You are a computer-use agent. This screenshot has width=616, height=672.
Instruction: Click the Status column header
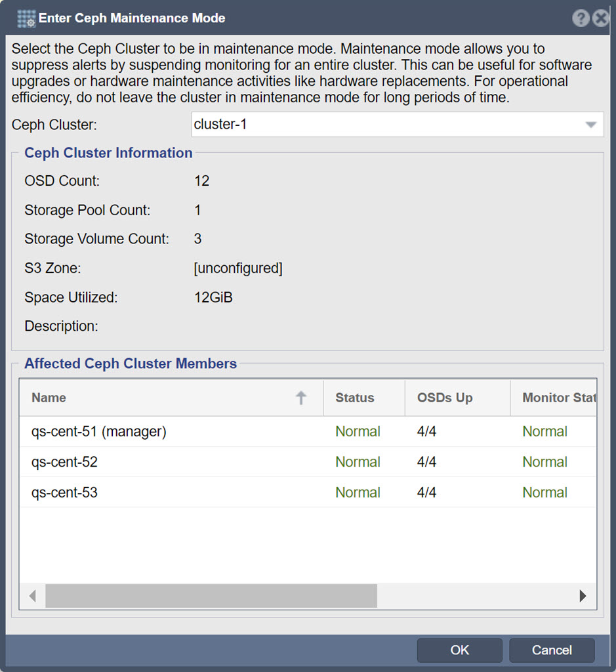(363, 398)
